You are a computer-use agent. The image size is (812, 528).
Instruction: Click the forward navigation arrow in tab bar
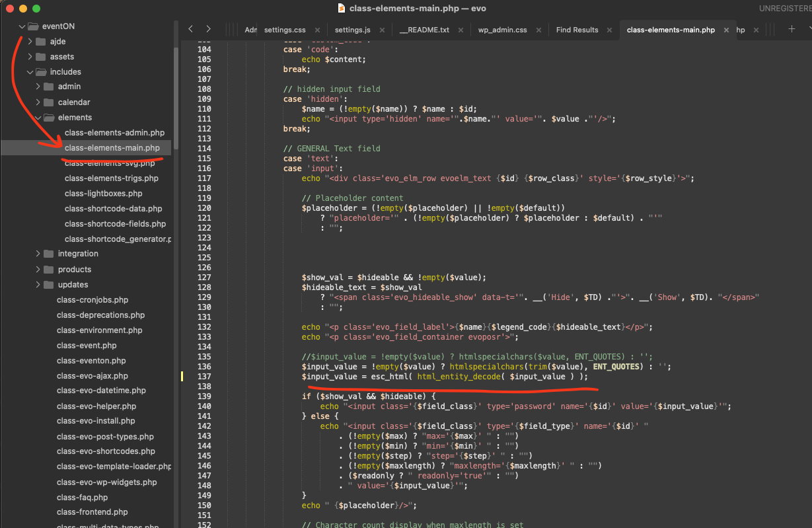pyautogui.click(x=208, y=29)
